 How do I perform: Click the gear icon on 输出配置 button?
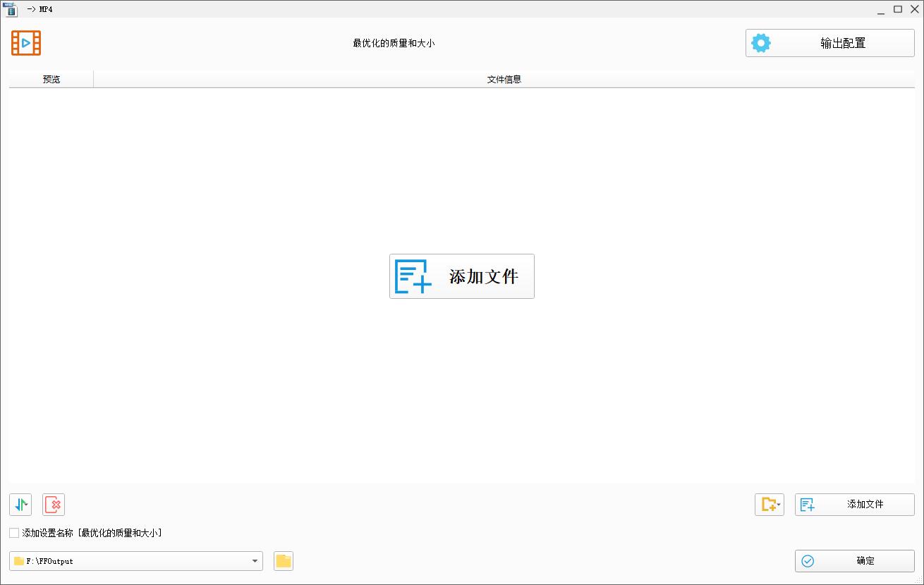(x=760, y=42)
